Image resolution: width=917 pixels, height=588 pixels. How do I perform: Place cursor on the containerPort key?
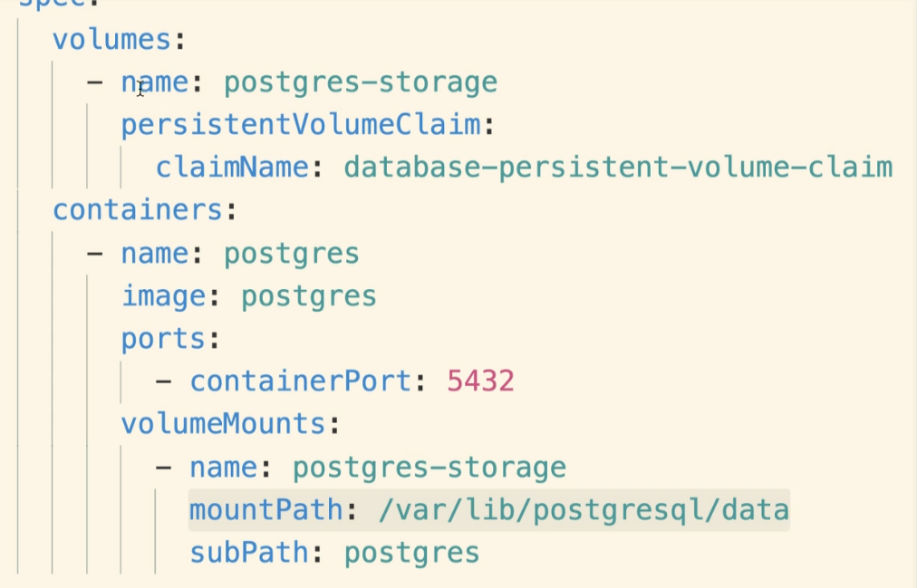(301, 381)
